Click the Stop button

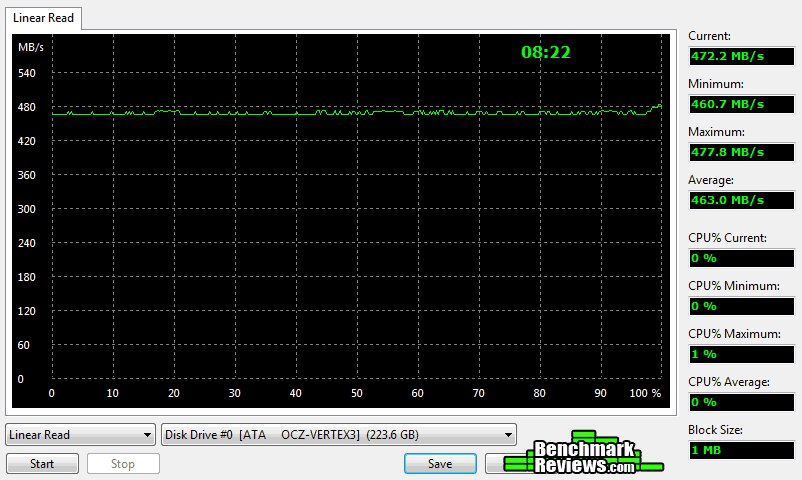point(123,464)
